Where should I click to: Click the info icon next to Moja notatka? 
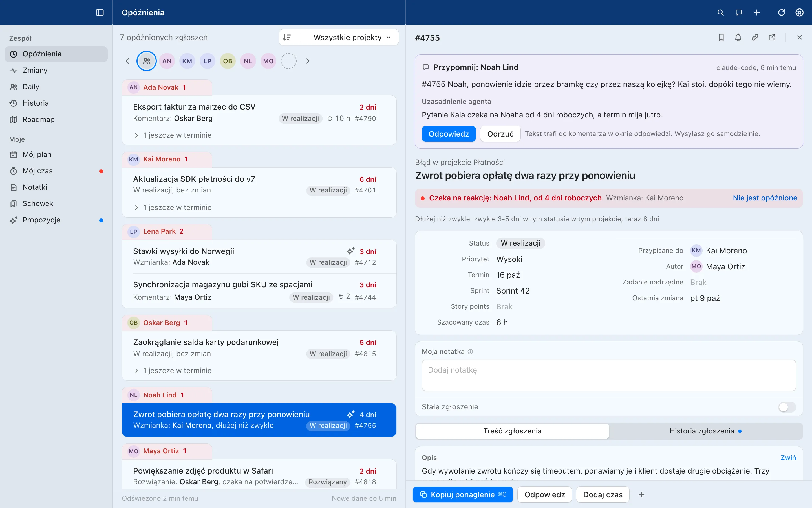pyautogui.click(x=470, y=351)
